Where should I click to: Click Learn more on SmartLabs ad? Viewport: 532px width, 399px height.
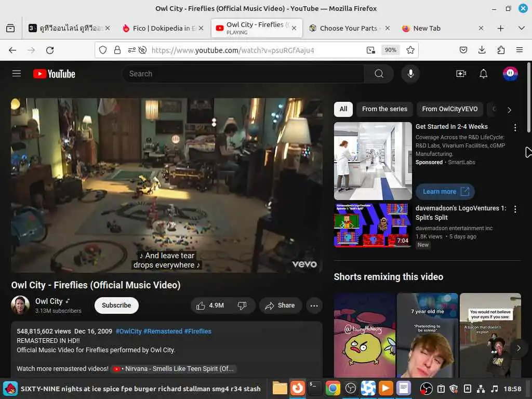[x=445, y=192]
